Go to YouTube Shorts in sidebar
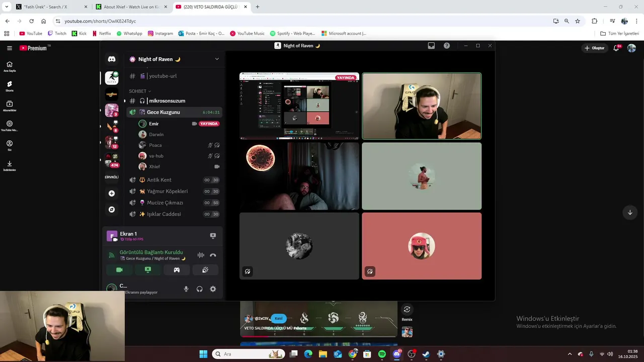Viewport: 644px width, 362px height. [x=10, y=86]
